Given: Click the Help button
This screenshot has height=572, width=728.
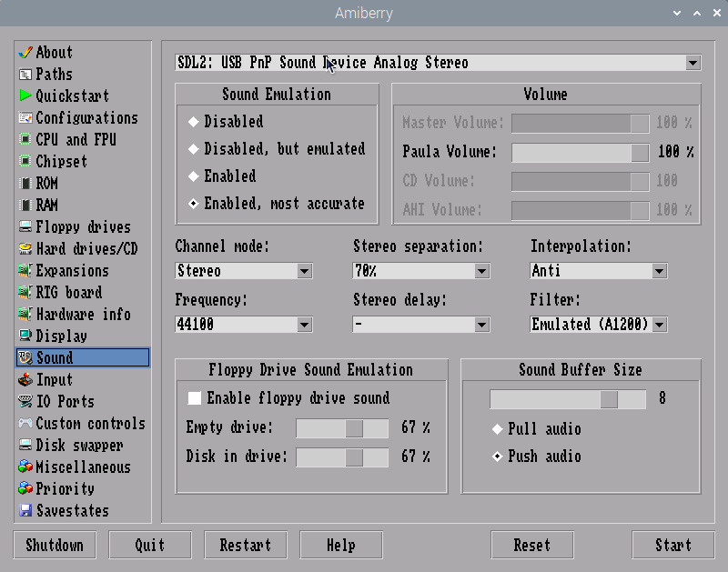Looking at the screenshot, I should pos(341,545).
